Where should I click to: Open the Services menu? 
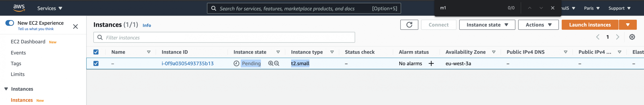coord(50,8)
